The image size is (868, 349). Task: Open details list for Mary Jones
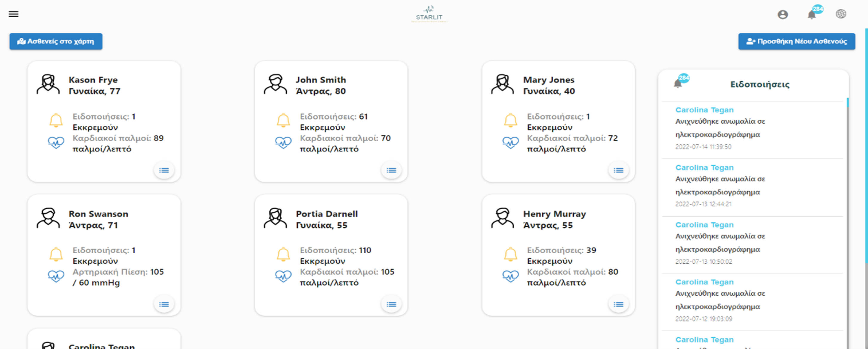(x=619, y=170)
